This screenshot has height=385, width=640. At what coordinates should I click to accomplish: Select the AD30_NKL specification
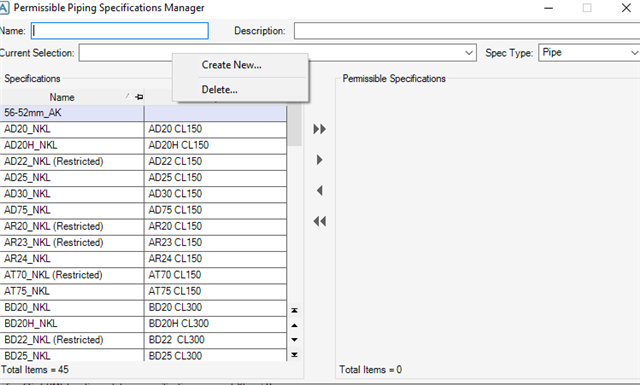pos(71,194)
